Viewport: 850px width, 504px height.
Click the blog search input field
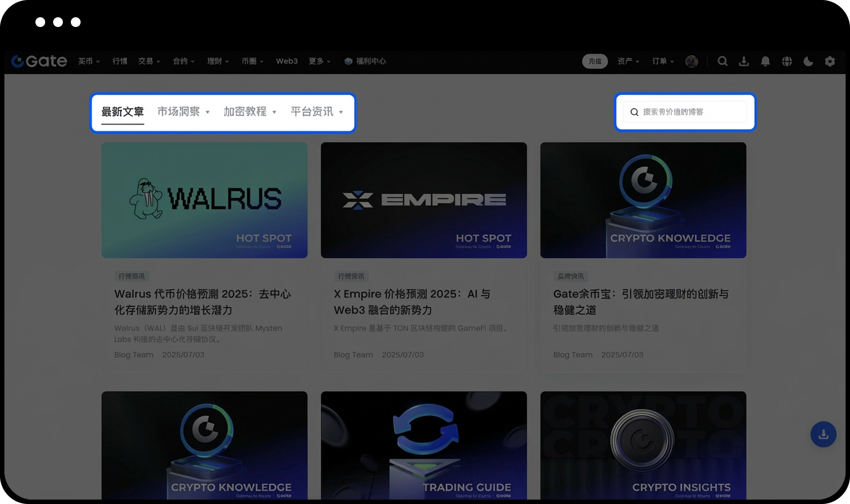(691, 112)
